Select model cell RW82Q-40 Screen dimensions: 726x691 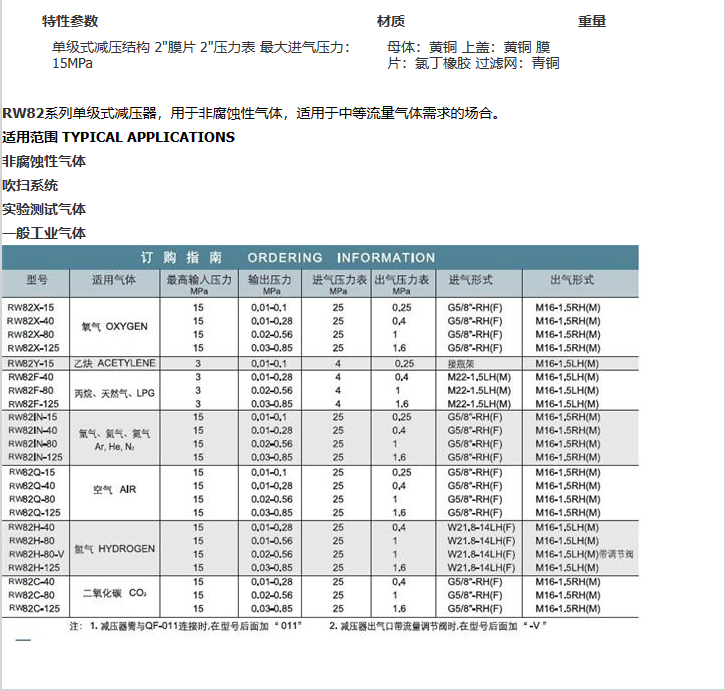click(x=32, y=486)
